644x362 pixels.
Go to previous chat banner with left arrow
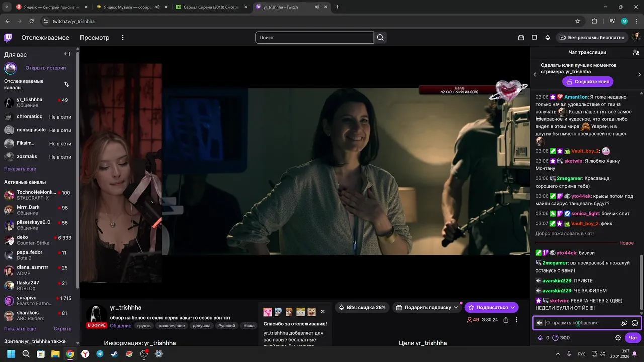(x=535, y=75)
